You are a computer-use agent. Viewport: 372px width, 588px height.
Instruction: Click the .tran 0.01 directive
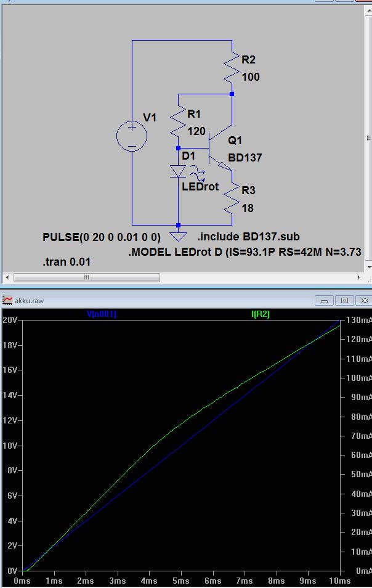coord(67,262)
